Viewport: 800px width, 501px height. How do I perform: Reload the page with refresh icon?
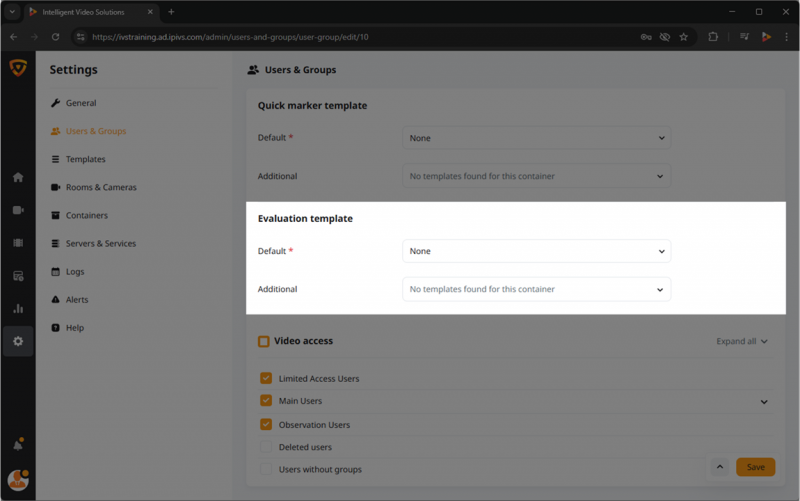56,37
